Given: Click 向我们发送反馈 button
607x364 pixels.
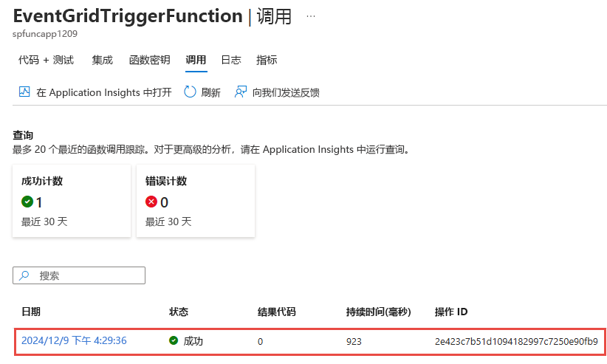Looking at the screenshot, I should pyautogui.click(x=277, y=92).
